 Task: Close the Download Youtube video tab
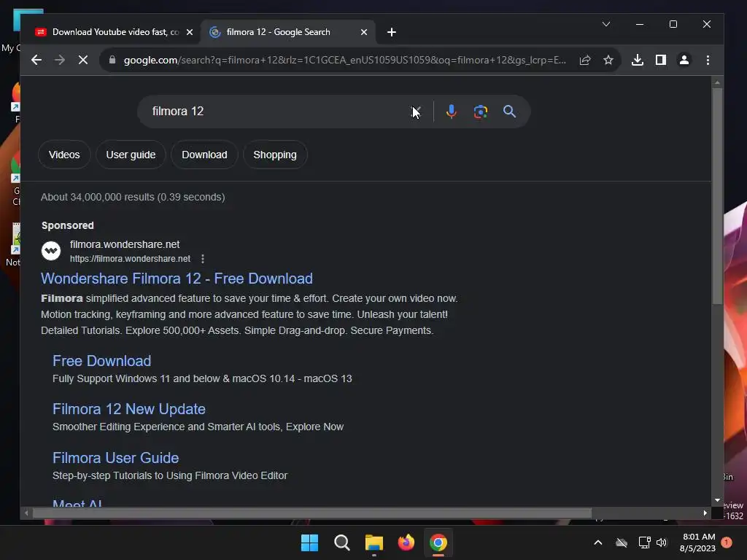click(x=190, y=32)
